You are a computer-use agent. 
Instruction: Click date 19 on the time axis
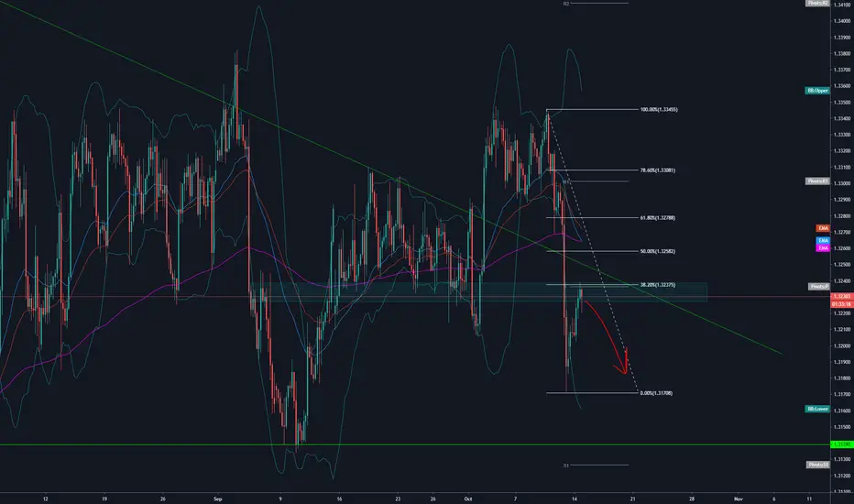[104, 499]
